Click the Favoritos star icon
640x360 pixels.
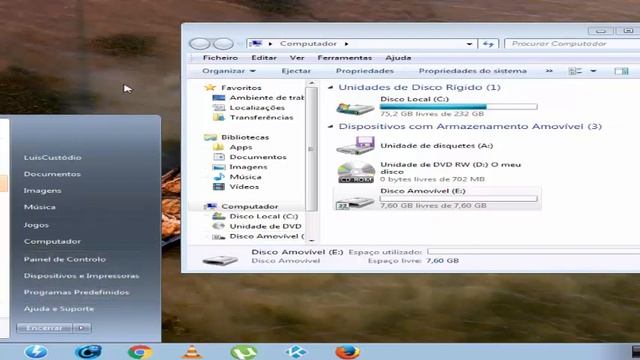coord(210,87)
